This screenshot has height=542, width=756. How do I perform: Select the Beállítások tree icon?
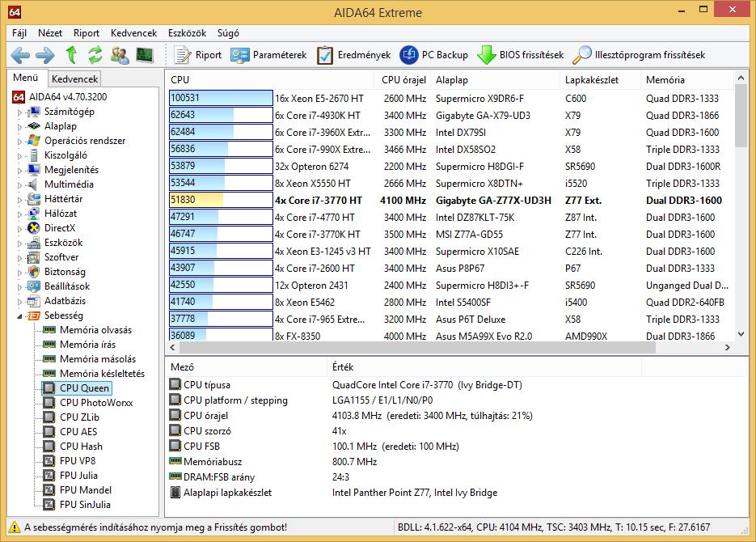[34, 286]
